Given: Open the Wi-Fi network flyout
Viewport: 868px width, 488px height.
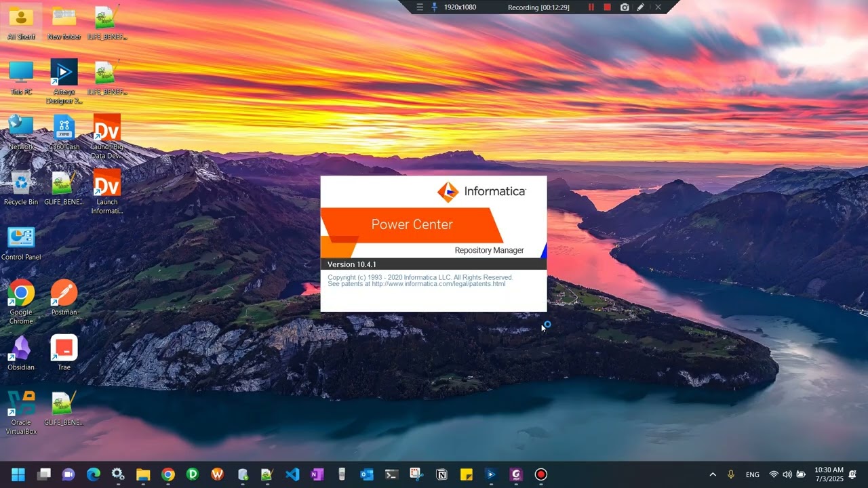Looking at the screenshot, I should tap(774, 474).
